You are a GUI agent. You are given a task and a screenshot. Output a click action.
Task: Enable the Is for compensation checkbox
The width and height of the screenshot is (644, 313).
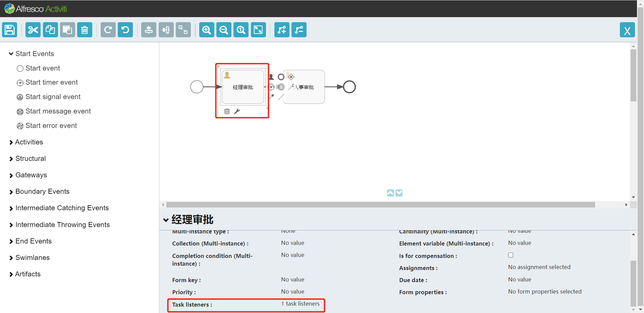coord(511,255)
